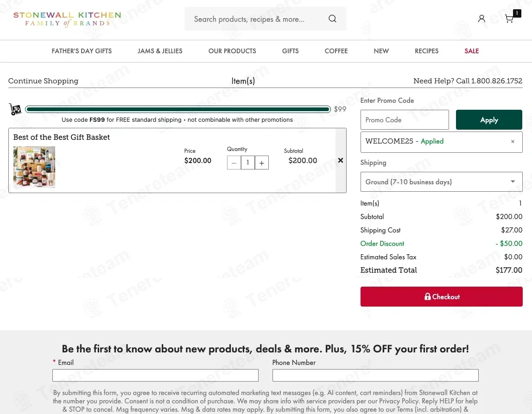Click the free shipping progress bar
532x414 pixels.
[x=178, y=109]
